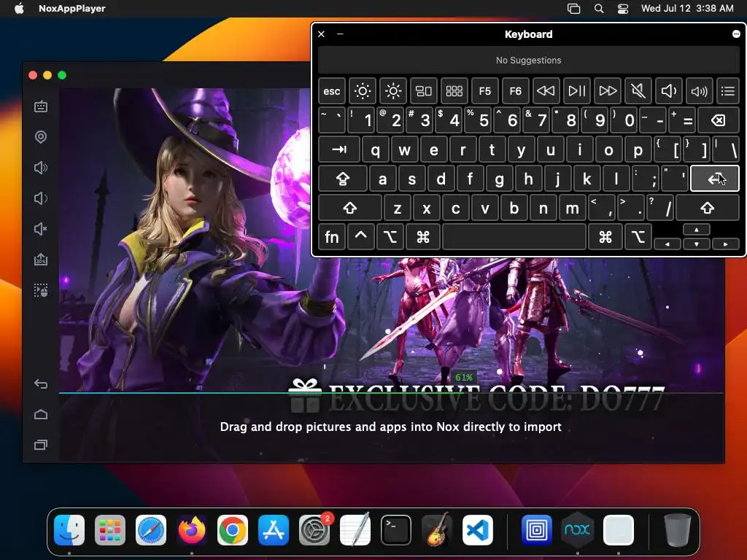Viewport: 747px width, 560px height.
Task: Open Nox screenshot selection tool
Action: coord(41,290)
